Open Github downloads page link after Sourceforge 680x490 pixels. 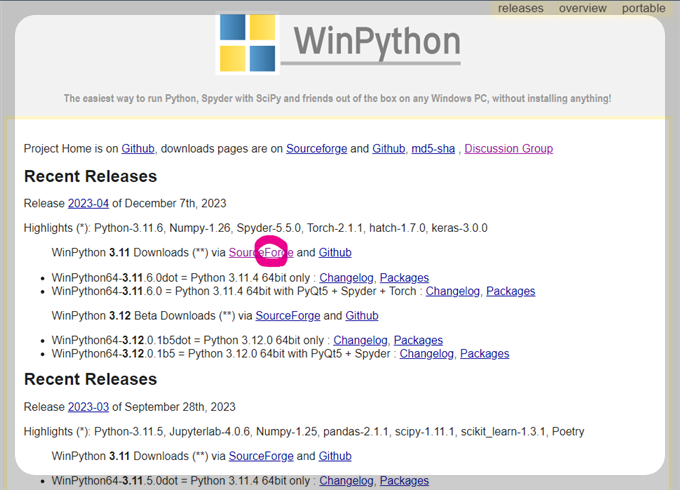click(389, 149)
